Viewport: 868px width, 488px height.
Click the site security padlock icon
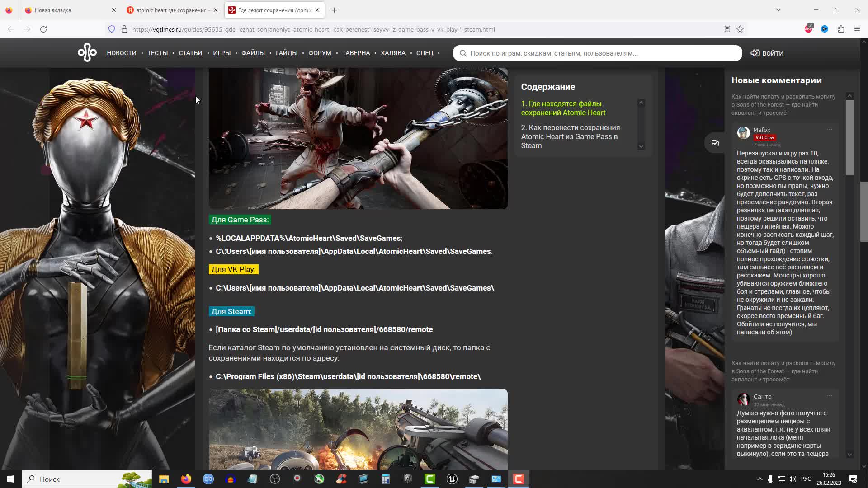click(x=124, y=29)
